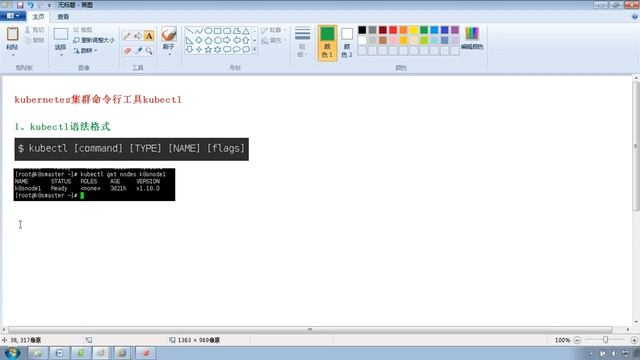Choose the curve shape
640x360 pixels.
tap(199, 31)
